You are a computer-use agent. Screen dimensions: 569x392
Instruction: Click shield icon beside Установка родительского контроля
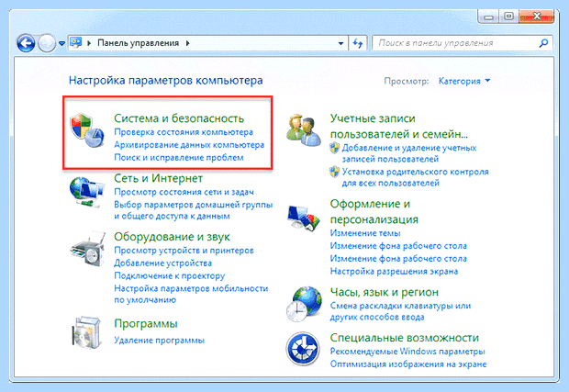coord(334,172)
